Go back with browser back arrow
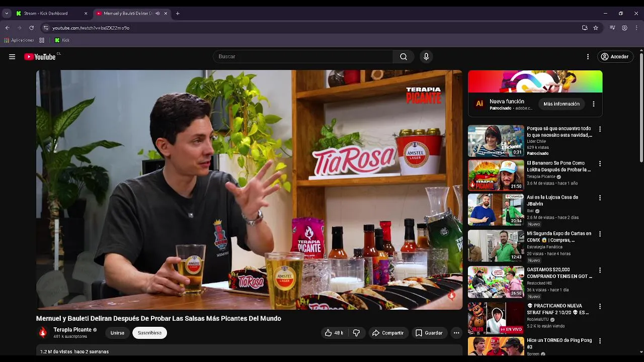 (x=7, y=28)
